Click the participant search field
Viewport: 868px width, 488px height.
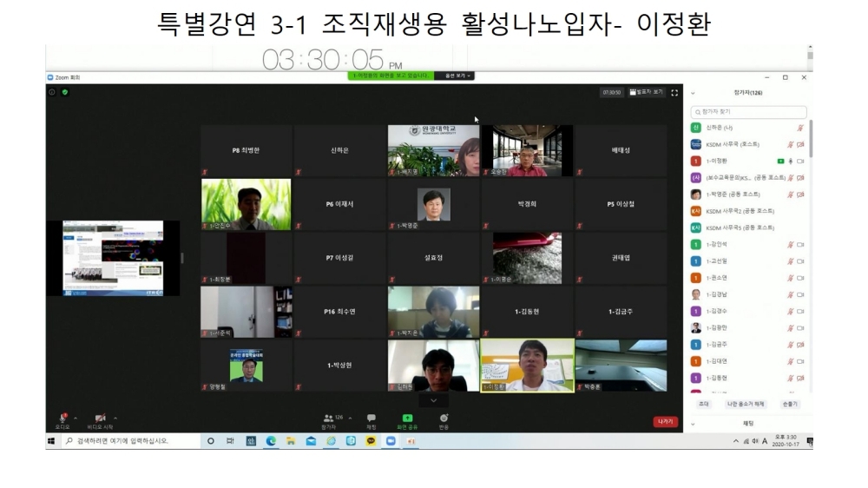pyautogui.click(x=749, y=112)
